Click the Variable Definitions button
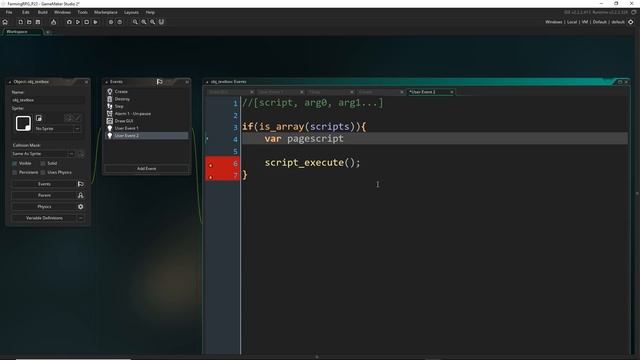Viewport: 640px width, 360px height. [44, 218]
